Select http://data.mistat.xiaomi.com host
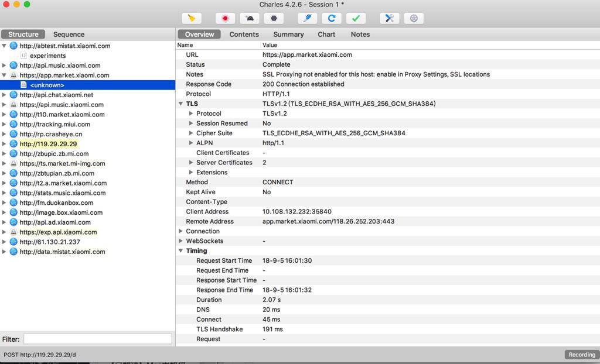Image resolution: width=600 pixels, height=364 pixels. pos(62,252)
